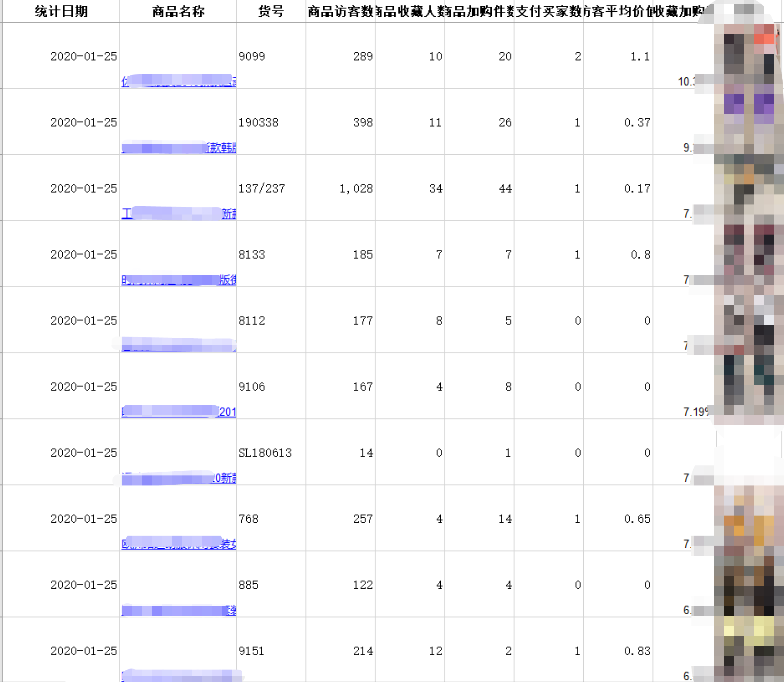The height and width of the screenshot is (682, 784).
Task: Select the 货号 column header
Action: (271, 11)
